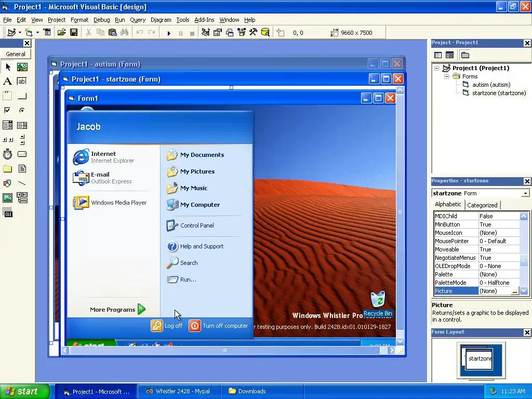Open the Debug menu
This screenshot has height=399, width=532.
101,20
